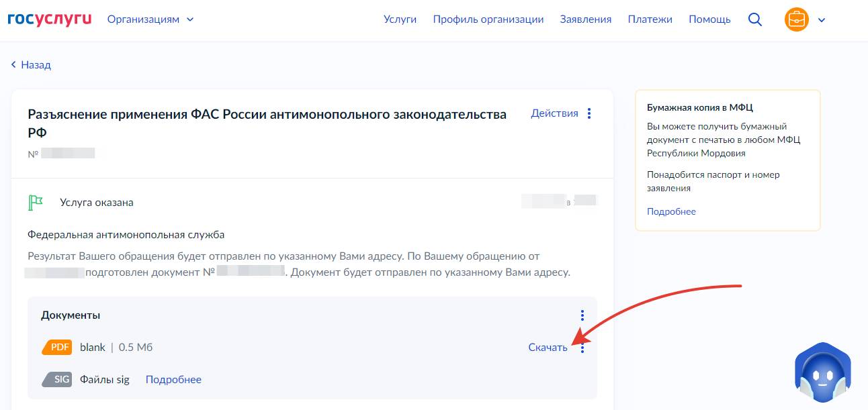Expand the profile menu chevron
The width and height of the screenshot is (868, 410).
pyautogui.click(x=822, y=19)
